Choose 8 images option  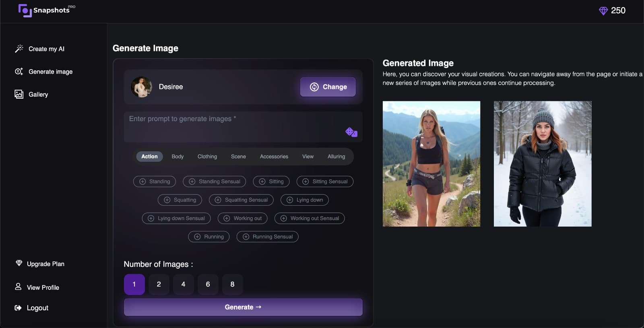(x=232, y=284)
